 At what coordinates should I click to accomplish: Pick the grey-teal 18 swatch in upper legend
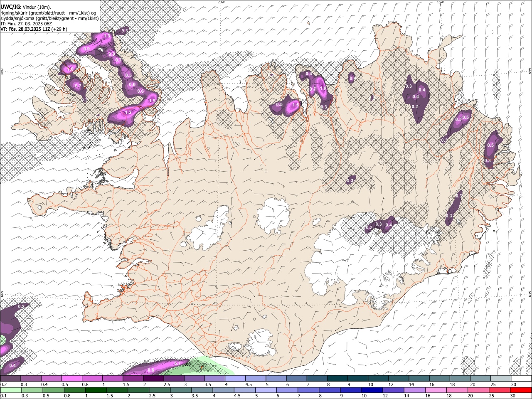(460, 379)
